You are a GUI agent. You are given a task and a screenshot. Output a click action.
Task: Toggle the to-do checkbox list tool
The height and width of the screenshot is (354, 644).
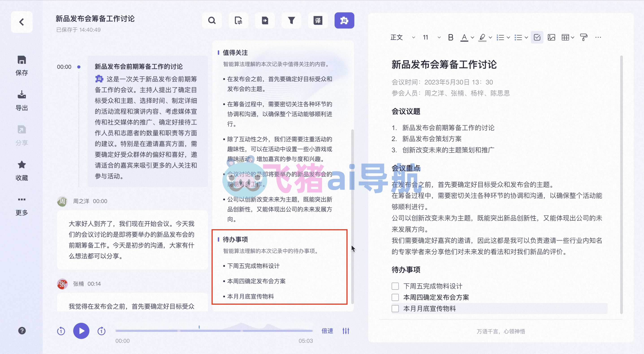click(x=537, y=37)
